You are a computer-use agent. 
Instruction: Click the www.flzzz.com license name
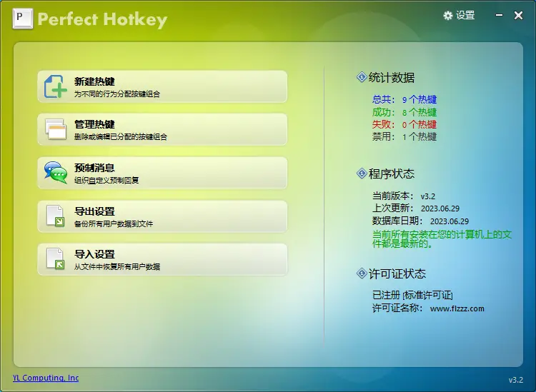point(457,308)
